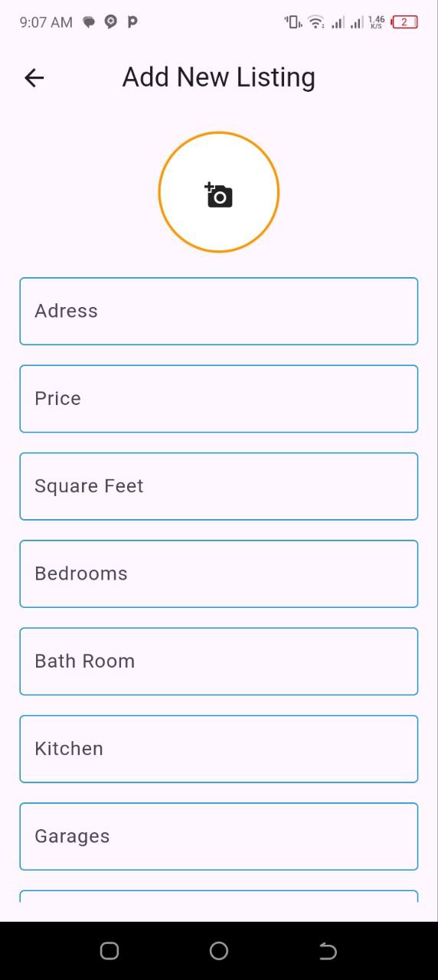This screenshot has height=980, width=438.
Task: Go home using the circle navigation button
Action: click(x=219, y=951)
